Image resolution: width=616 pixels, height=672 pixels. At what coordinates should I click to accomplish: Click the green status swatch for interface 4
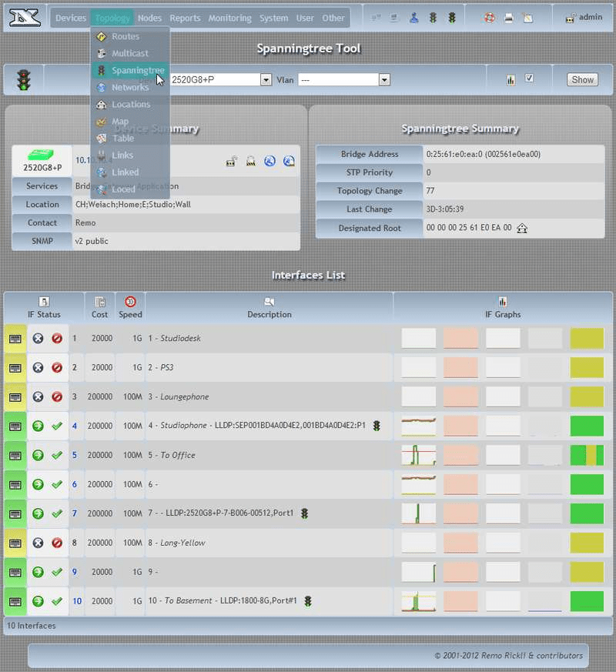(x=587, y=426)
